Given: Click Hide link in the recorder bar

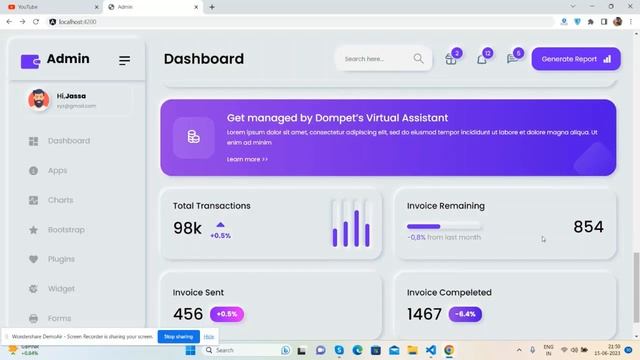Looking at the screenshot, I should pyautogui.click(x=209, y=337).
